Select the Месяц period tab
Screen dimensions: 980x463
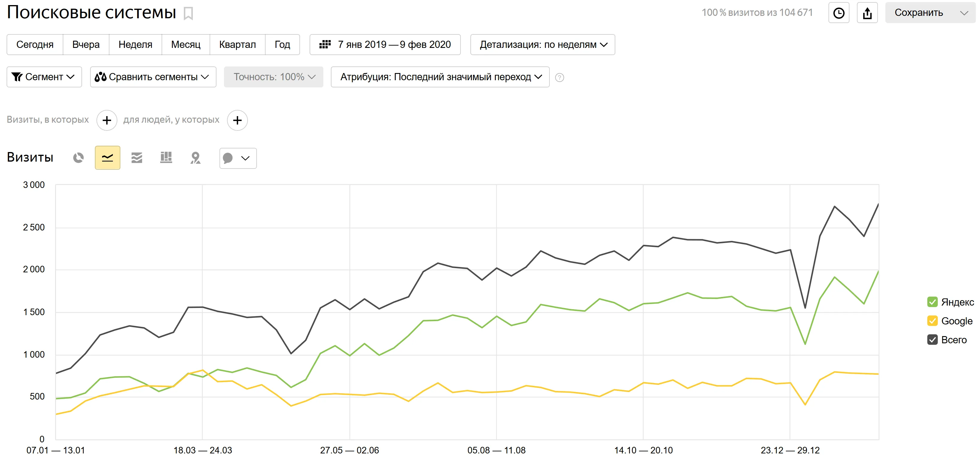coord(186,45)
